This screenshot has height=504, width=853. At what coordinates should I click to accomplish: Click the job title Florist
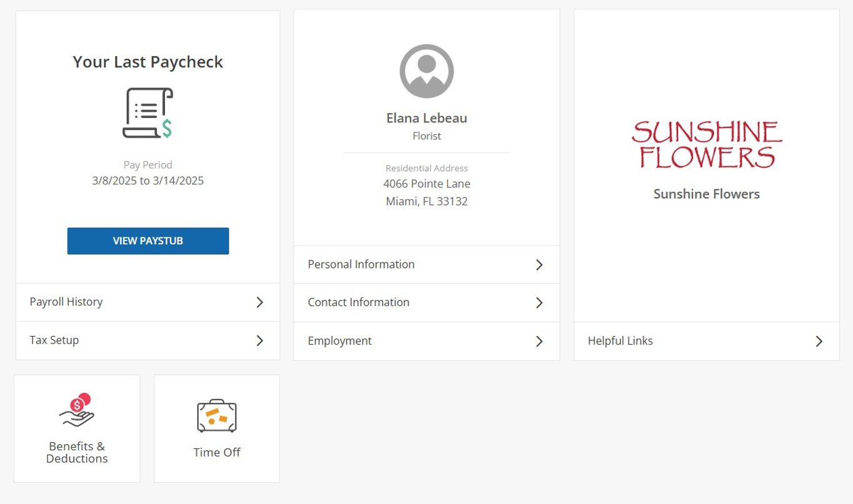(427, 136)
